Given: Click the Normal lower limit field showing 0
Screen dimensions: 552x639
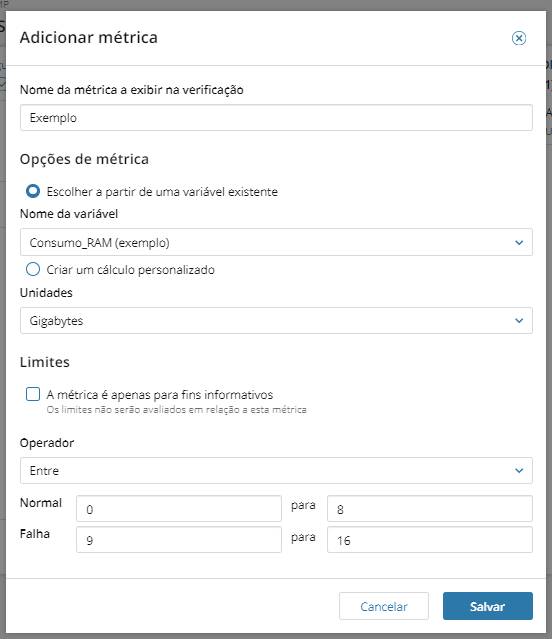Looking at the screenshot, I should (179, 509).
